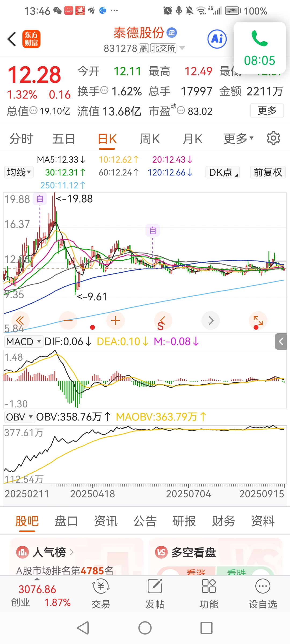The width and height of the screenshot is (290, 644).
Task: Zoom in chart with plus button
Action: (115, 321)
